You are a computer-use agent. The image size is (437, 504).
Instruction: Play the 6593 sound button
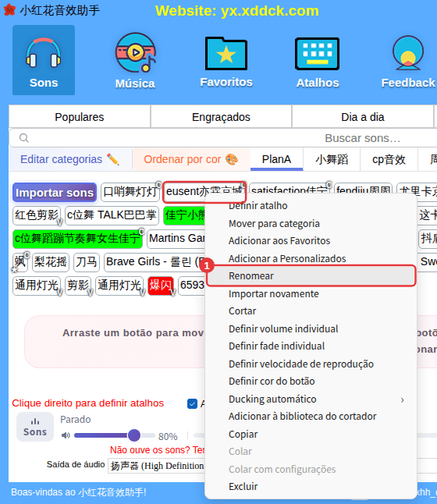[192, 286]
